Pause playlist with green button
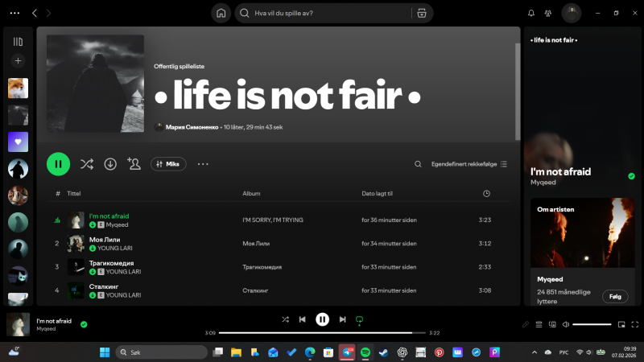 (58, 164)
